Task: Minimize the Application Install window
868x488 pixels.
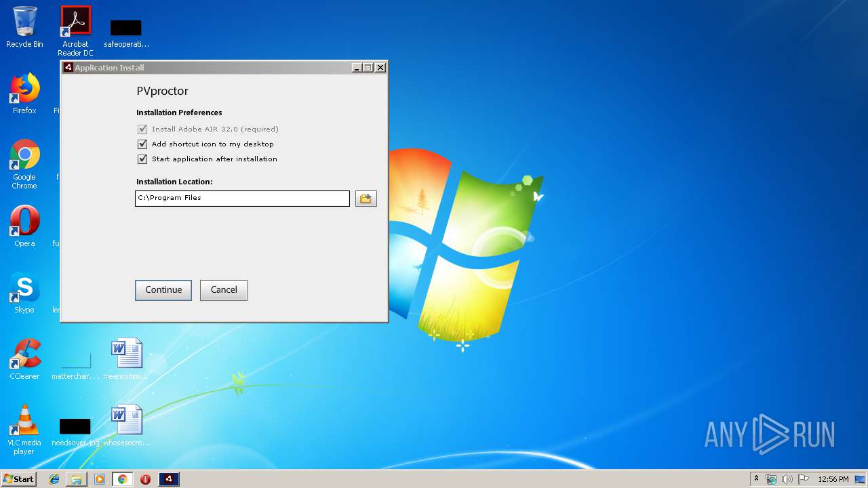Action: pyautogui.click(x=357, y=68)
